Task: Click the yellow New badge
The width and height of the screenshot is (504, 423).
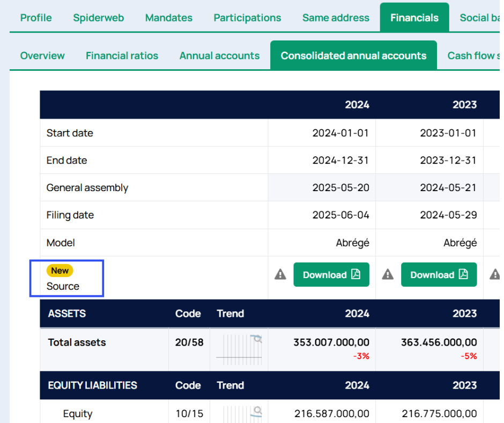Action: point(60,271)
